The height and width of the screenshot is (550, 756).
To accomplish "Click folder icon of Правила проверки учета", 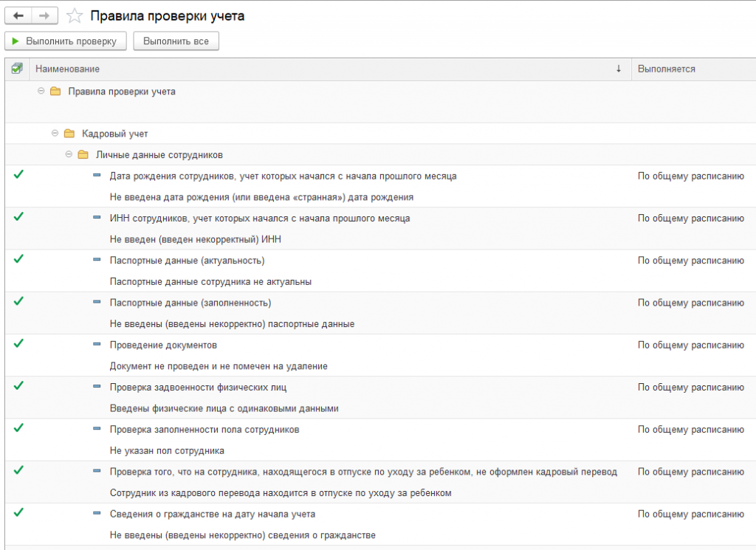I will (55, 91).
